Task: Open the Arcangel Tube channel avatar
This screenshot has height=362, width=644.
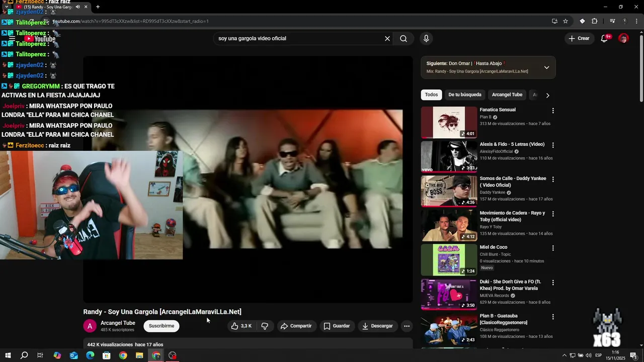Action: pyautogui.click(x=90, y=326)
